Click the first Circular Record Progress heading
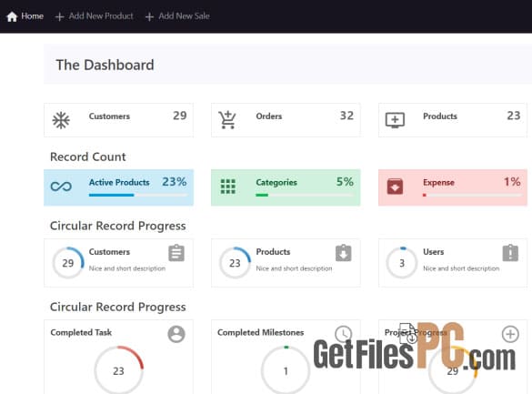The height and width of the screenshot is (394, 532). pos(117,226)
